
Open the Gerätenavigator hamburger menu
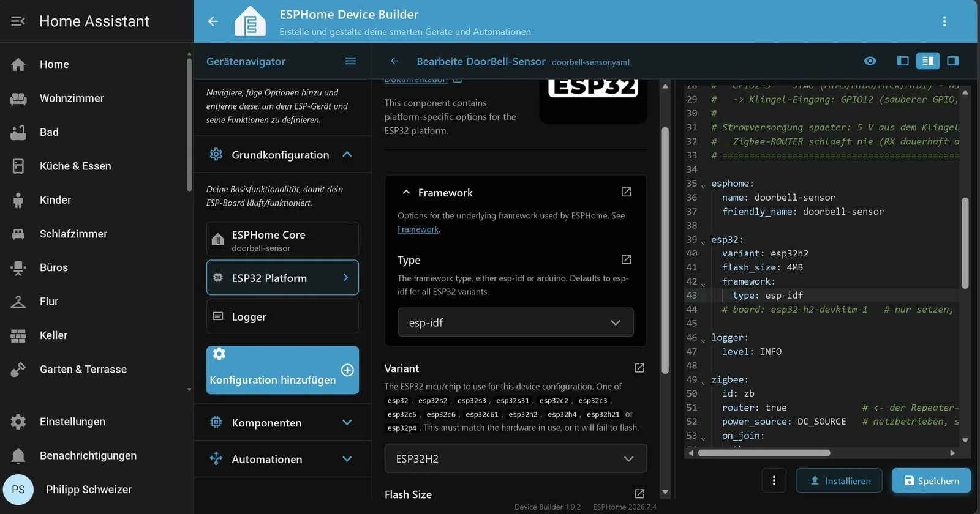point(350,61)
